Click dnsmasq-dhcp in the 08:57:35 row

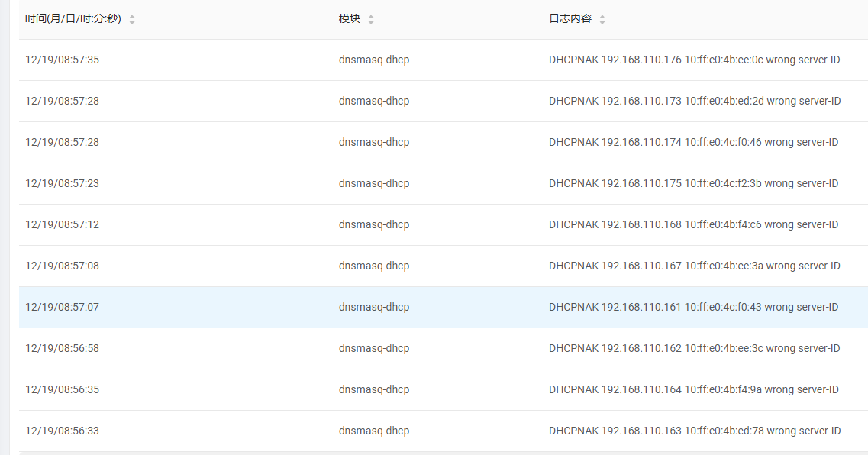tap(374, 60)
